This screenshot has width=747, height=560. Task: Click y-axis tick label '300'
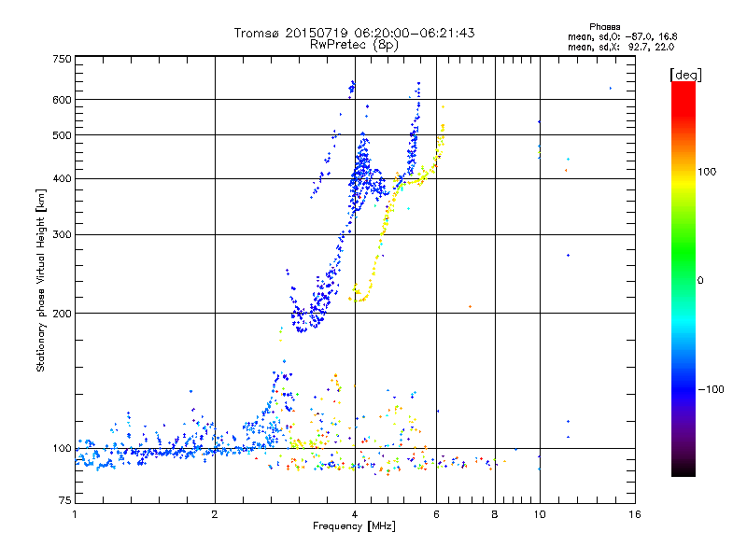tap(62, 235)
